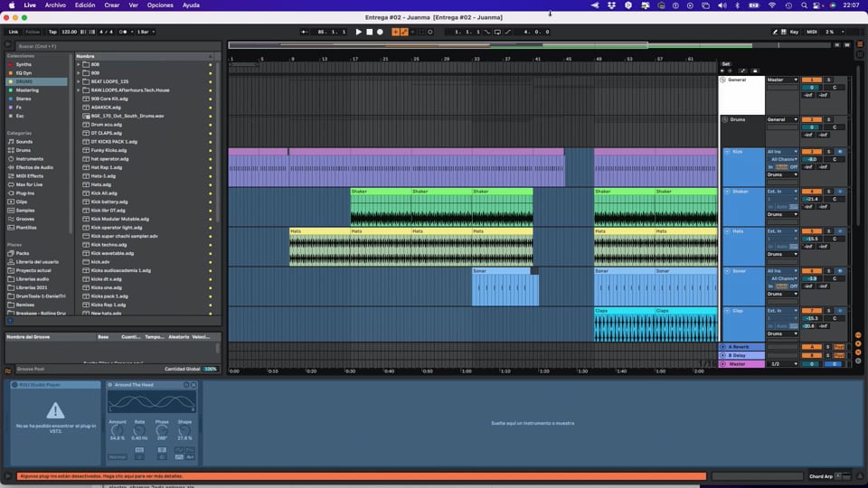Screen dimensions: 868x488
Task: Open the macOS Wi-Fi status icon
Action: coord(772,5)
